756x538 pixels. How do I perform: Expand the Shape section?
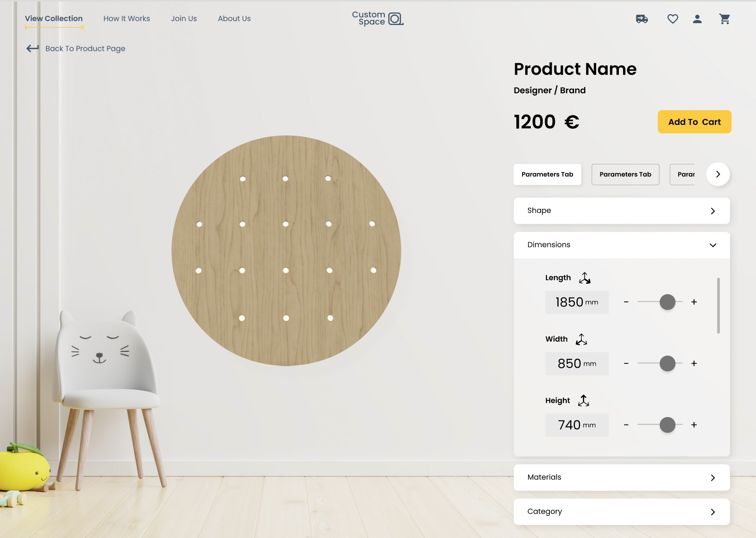622,211
